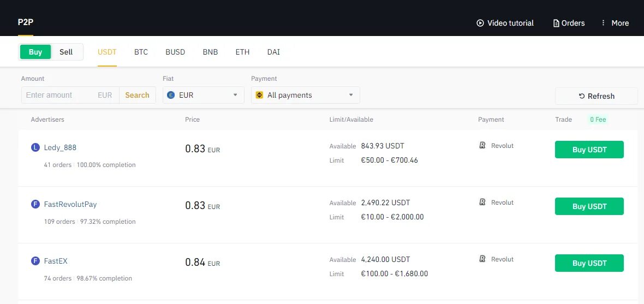
Task: Click the Euro coin icon in Fiat field
Action: 171,95
